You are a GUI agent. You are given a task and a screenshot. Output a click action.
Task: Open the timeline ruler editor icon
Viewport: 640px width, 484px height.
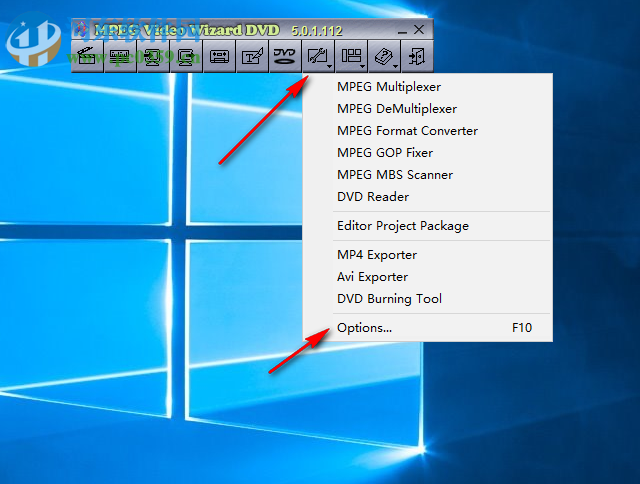(120, 56)
